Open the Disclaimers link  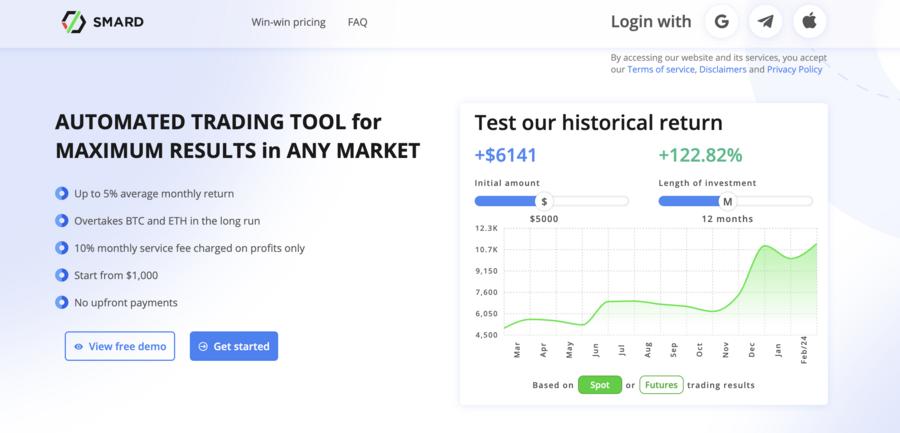point(723,69)
